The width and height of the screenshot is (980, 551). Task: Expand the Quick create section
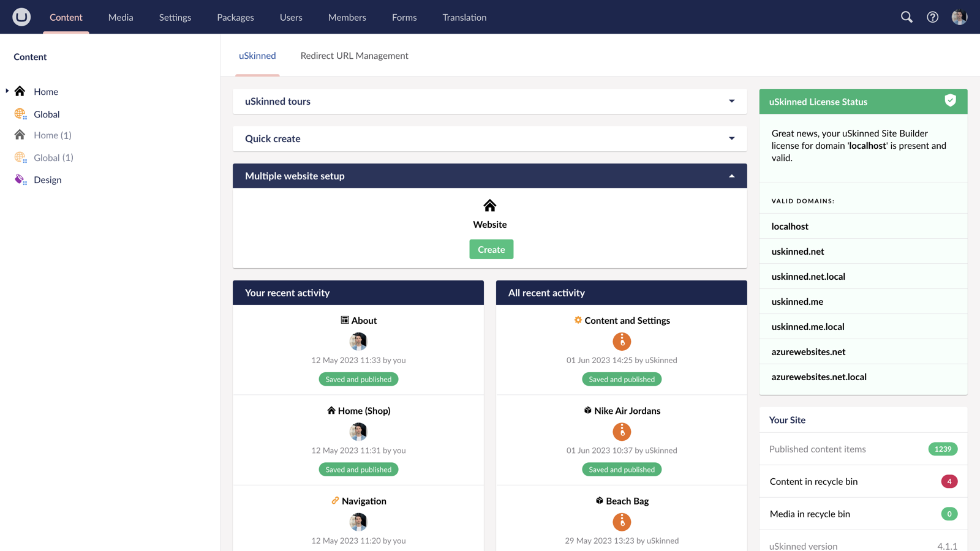pyautogui.click(x=731, y=138)
